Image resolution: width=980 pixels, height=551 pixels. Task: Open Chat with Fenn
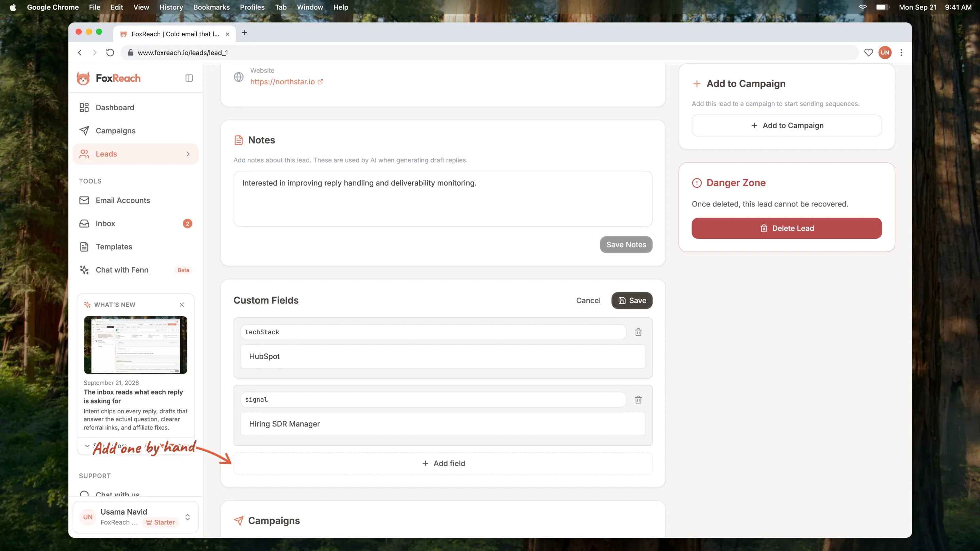click(135, 270)
